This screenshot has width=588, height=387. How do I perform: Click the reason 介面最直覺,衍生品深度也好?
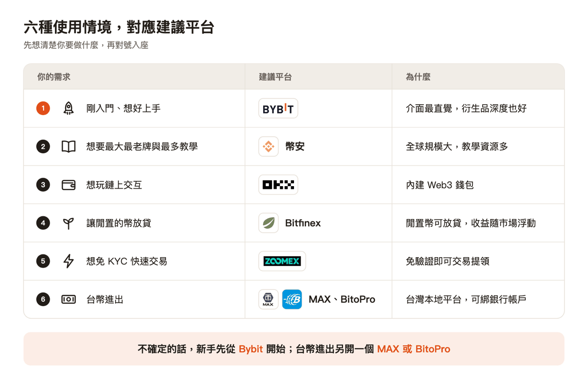tap(466, 108)
